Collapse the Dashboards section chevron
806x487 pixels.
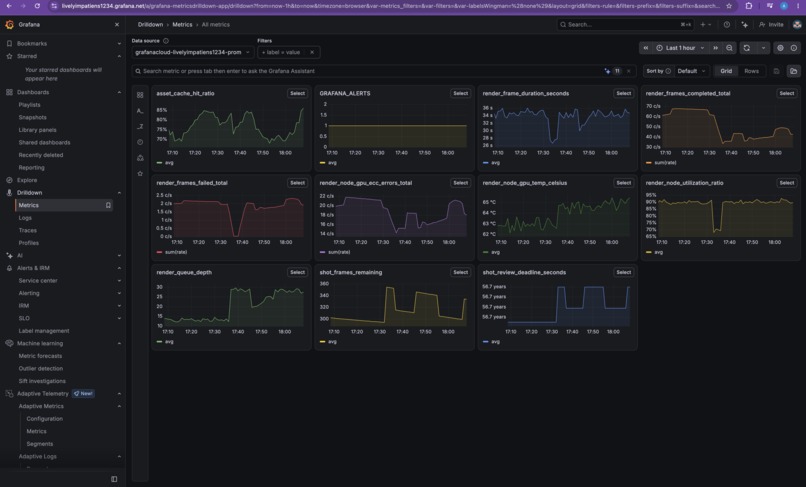[x=119, y=92]
